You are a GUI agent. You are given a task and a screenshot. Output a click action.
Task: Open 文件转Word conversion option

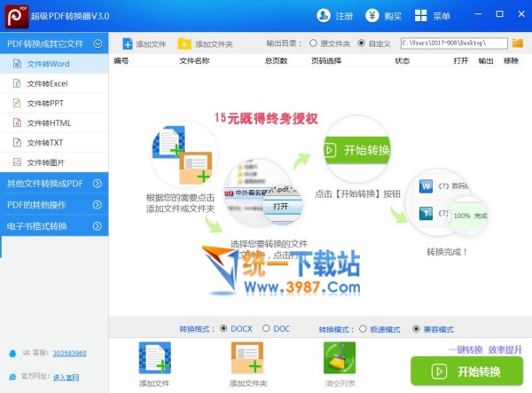pos(54,64)
